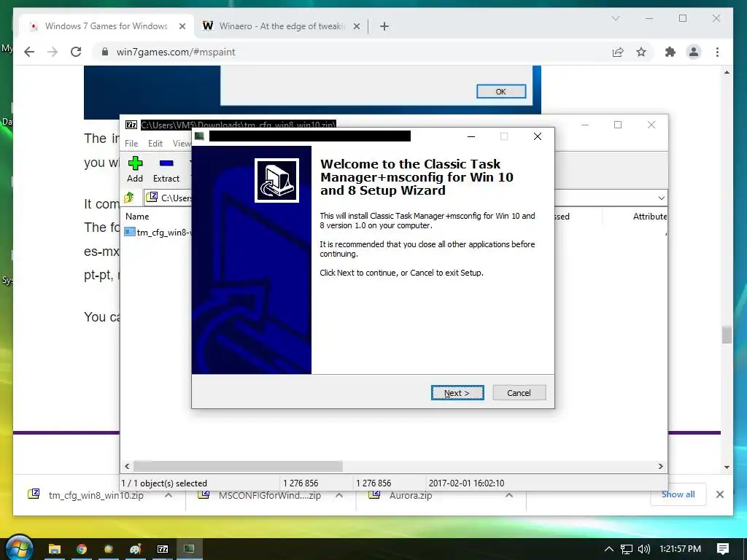Click the win7games.com address bar
The image size is (747, 560).
[352, 52]
